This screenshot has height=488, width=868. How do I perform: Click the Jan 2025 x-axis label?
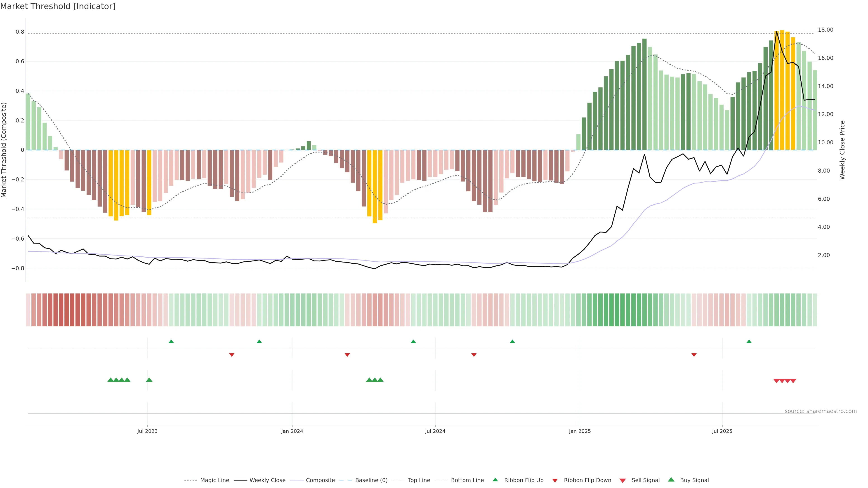tap(580, 431)
